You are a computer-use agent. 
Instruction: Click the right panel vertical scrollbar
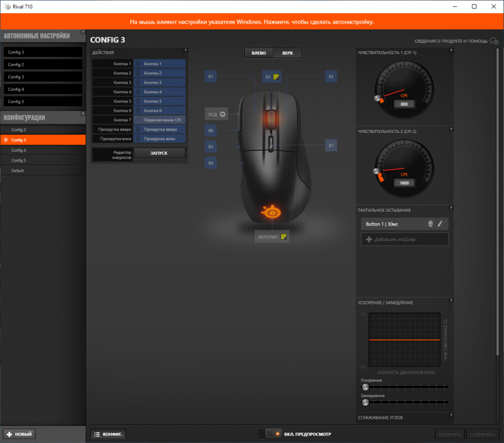click(498, 203)
